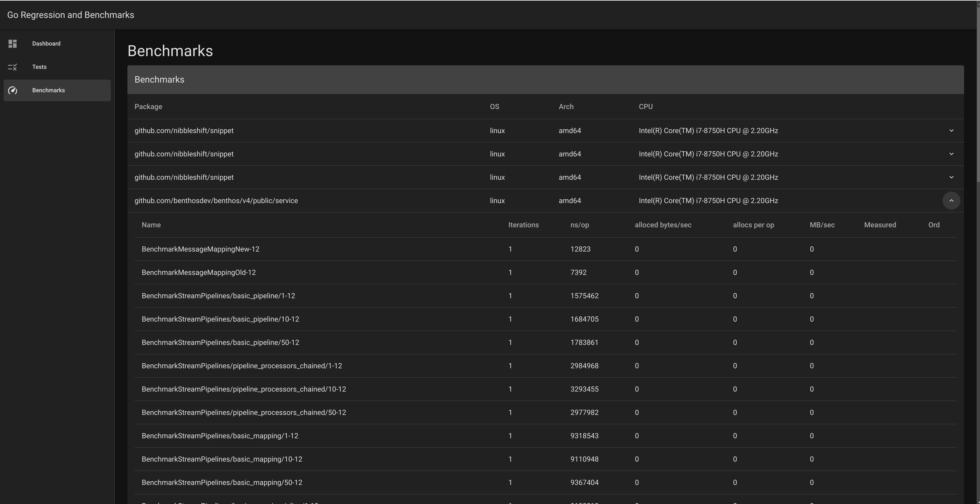Click the Dashboard grid icon
This screenshot has height=504, width=980.
[x=13, y=44]
